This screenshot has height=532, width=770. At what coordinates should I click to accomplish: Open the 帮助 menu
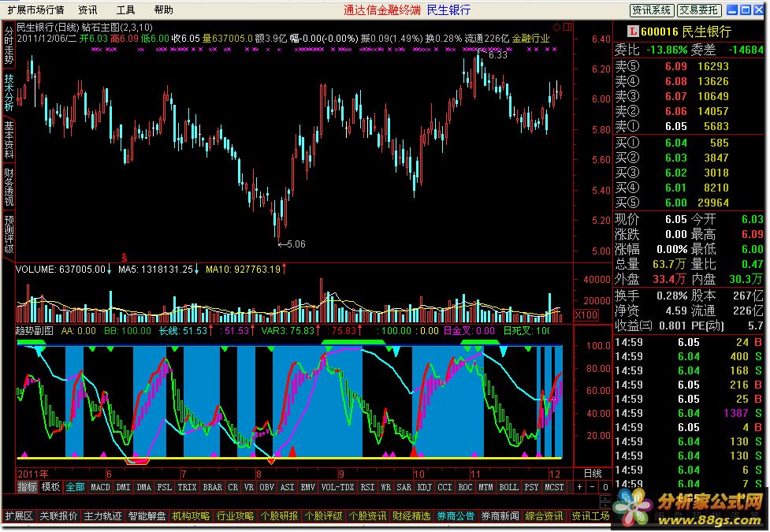coord(163,9)
